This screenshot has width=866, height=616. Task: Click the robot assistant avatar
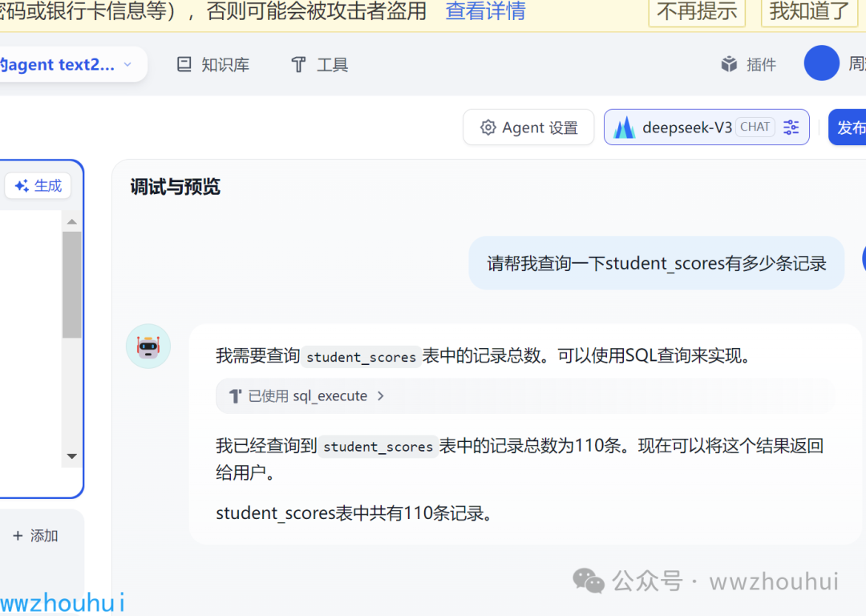148,346
